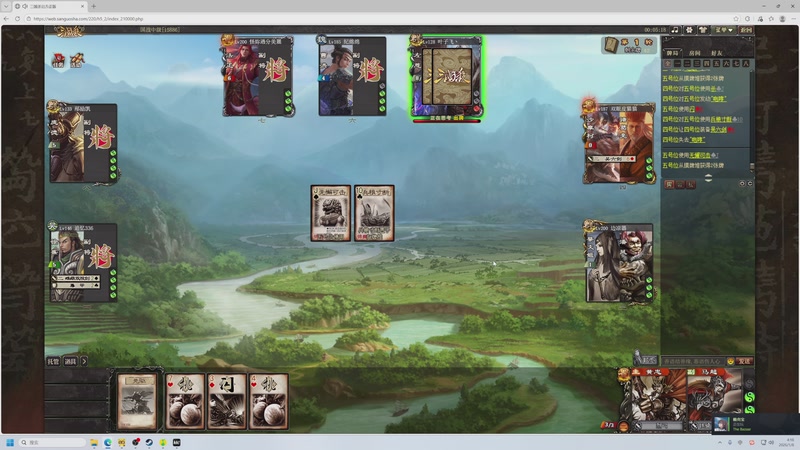Select the 3 of diamonds 闪 card
Viewport: 800px width, 450px height.
(227, 402)
